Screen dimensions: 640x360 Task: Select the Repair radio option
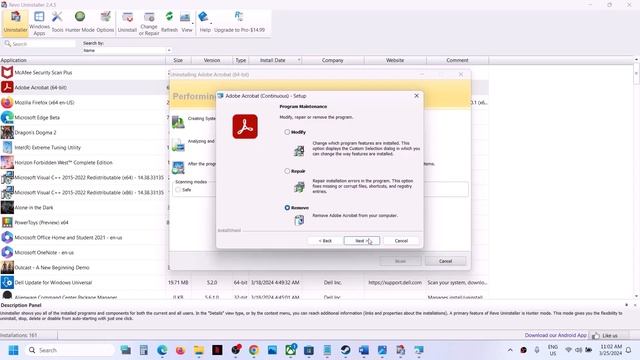[287, 171]
